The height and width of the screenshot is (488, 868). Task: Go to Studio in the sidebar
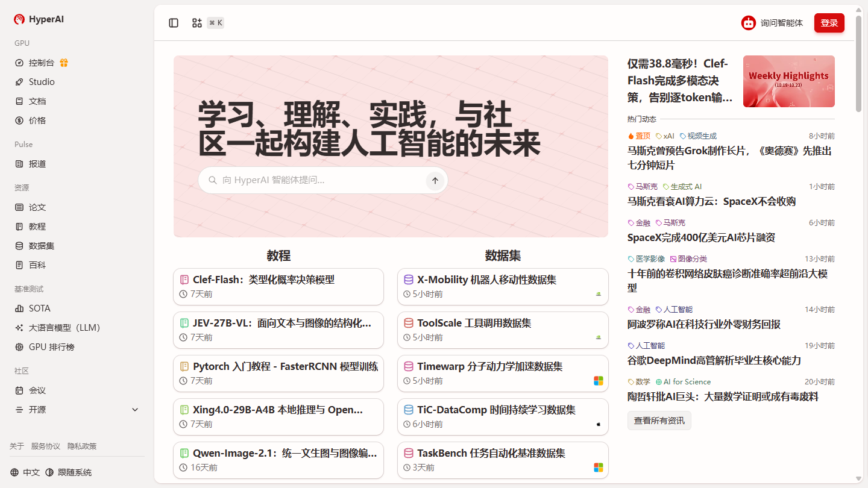click(77, 82)
